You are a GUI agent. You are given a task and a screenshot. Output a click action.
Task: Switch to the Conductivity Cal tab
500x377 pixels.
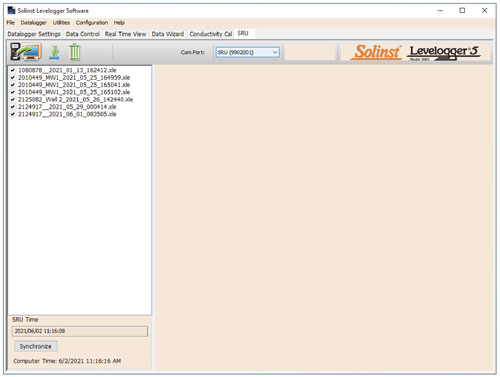(x=211, y=34)
